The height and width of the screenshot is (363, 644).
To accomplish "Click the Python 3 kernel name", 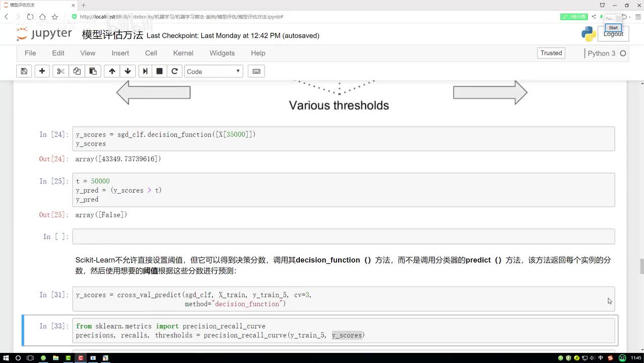I will point(602,53).
